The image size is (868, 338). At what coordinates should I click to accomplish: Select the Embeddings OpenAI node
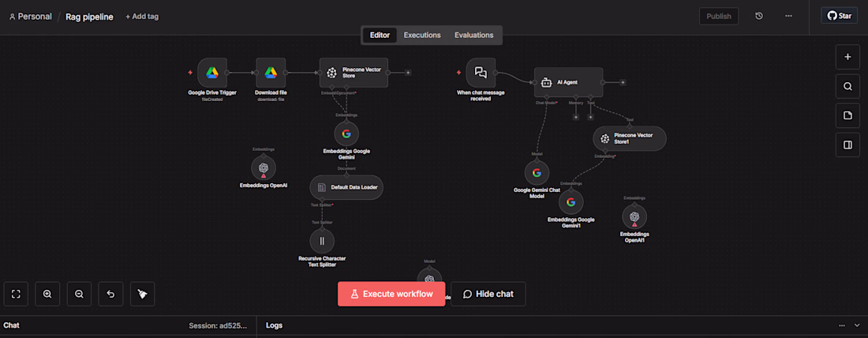pos(264,167)
